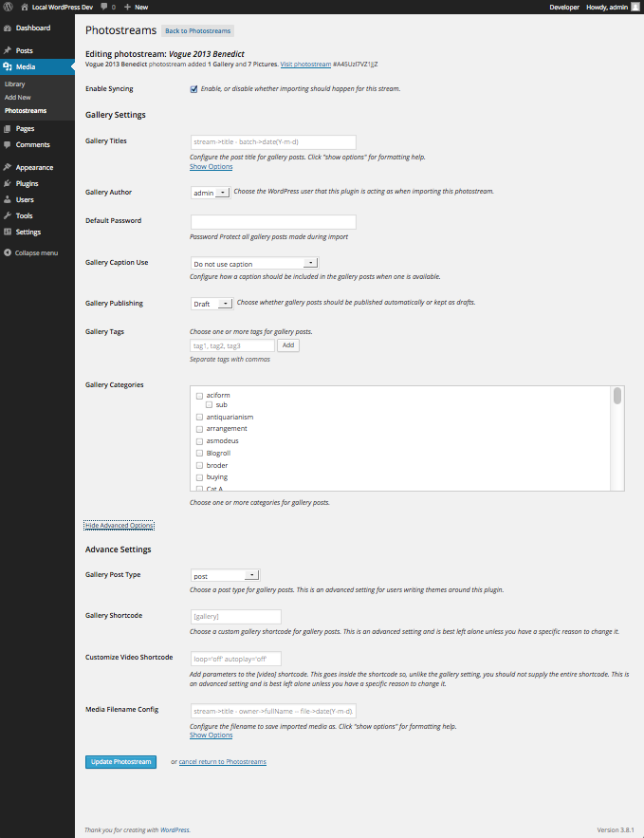Expand Show Options under Gallery Titles

(x=211, y=167)
